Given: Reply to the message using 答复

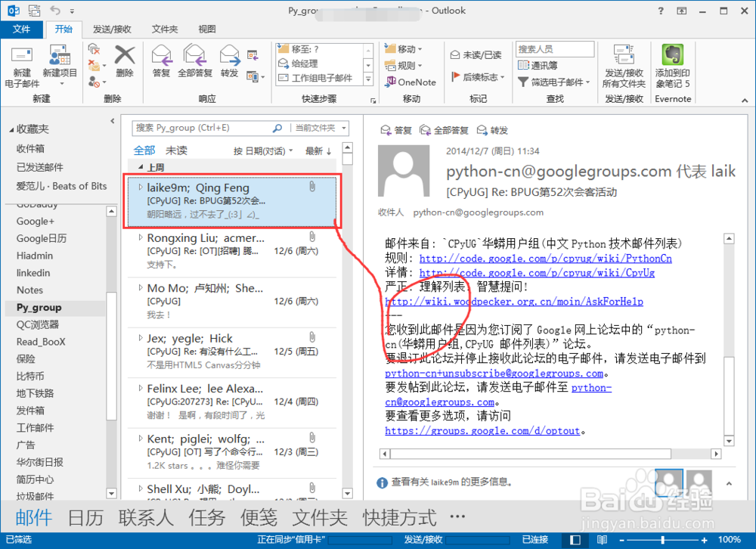Looking at the screenshot, I should tap(162, 62).
